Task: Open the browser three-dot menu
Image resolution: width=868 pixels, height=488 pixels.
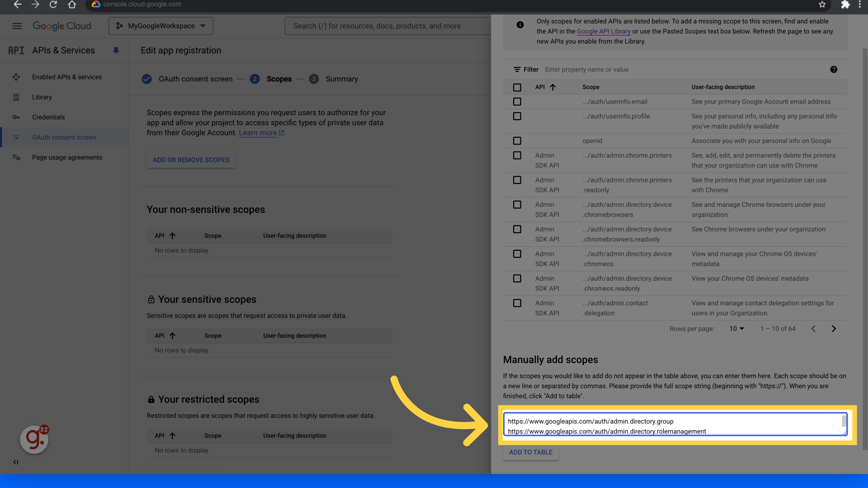Action: click(x=860, y=5)
